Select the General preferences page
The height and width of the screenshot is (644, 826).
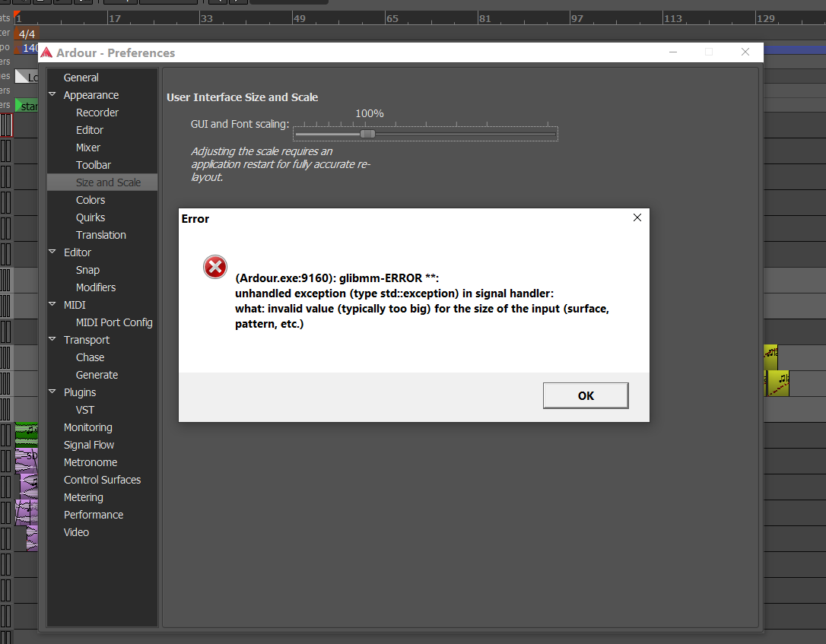tap(81, 78)
